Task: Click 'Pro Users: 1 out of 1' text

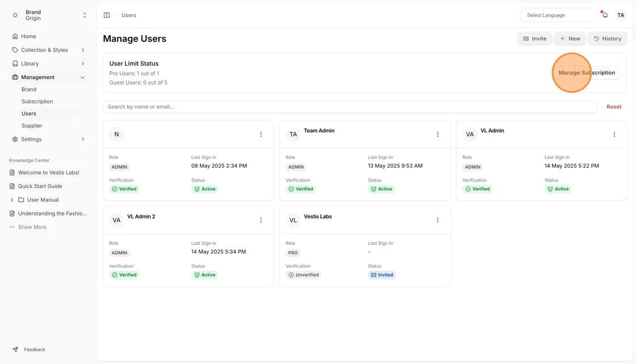Action: (x=134, y=73)
